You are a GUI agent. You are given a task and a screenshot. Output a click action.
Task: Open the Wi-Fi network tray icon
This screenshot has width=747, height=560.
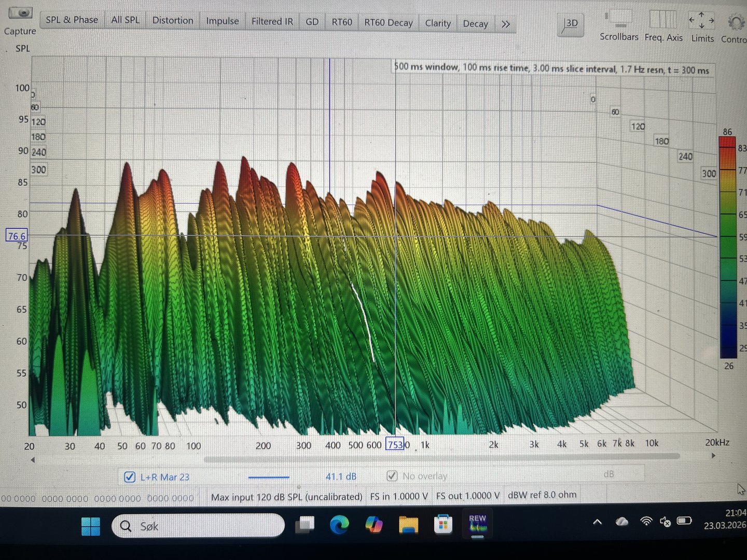pos(646,521)
